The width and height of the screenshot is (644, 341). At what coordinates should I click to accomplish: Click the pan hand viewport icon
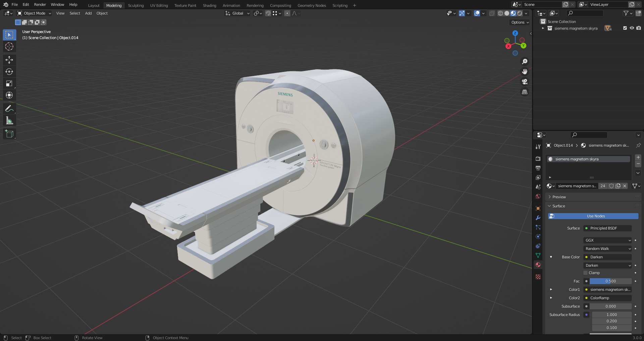(x=525, y=72)
